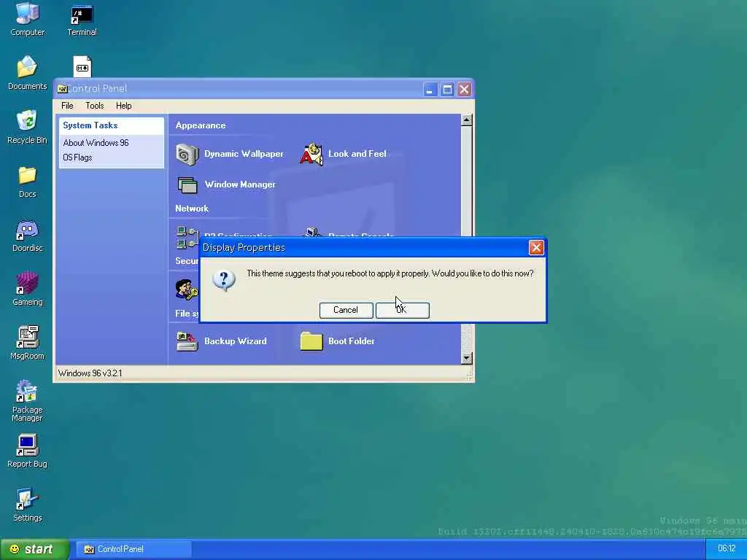
Task: Open the Backup Wizard applet
Action: click(222, 341)
